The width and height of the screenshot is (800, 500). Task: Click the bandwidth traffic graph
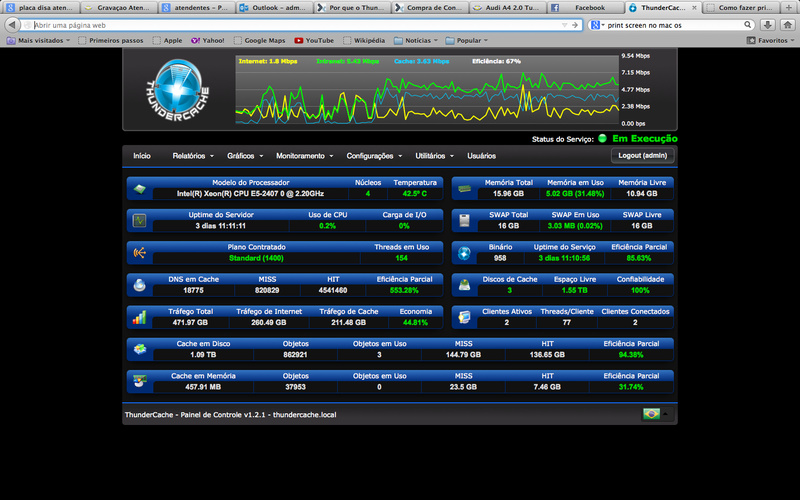pos(427,90)
